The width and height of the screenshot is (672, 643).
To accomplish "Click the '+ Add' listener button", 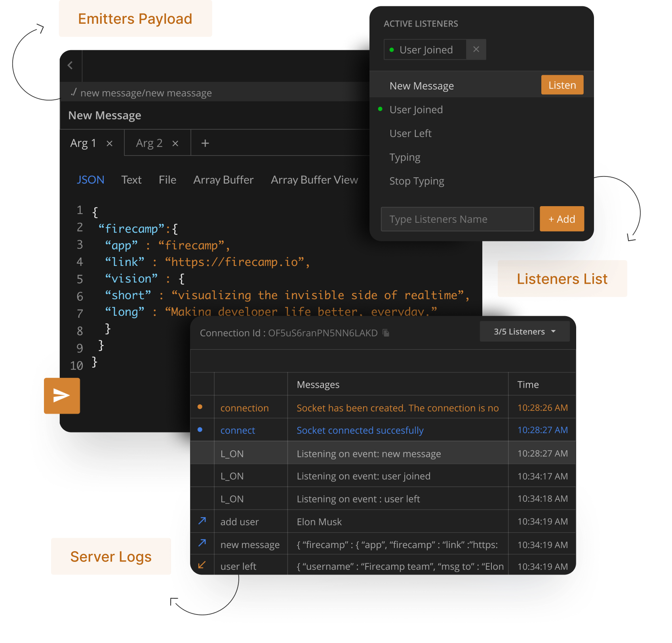I will pyautogui.click(x=562, y=219).
